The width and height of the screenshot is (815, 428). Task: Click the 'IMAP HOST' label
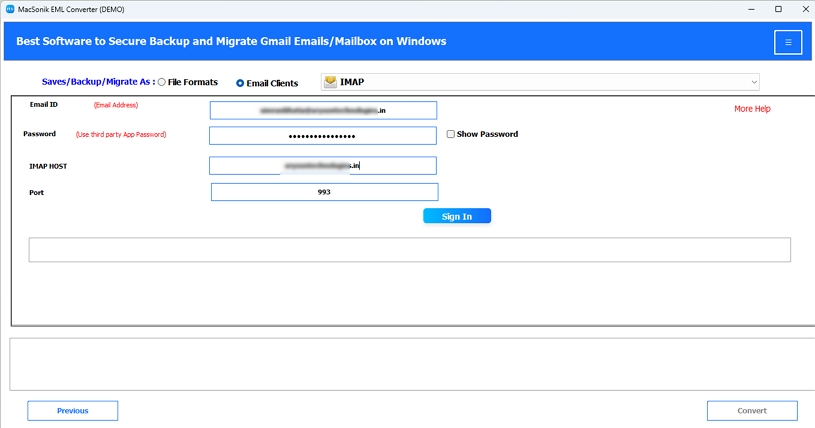click(x=48, y=166)
